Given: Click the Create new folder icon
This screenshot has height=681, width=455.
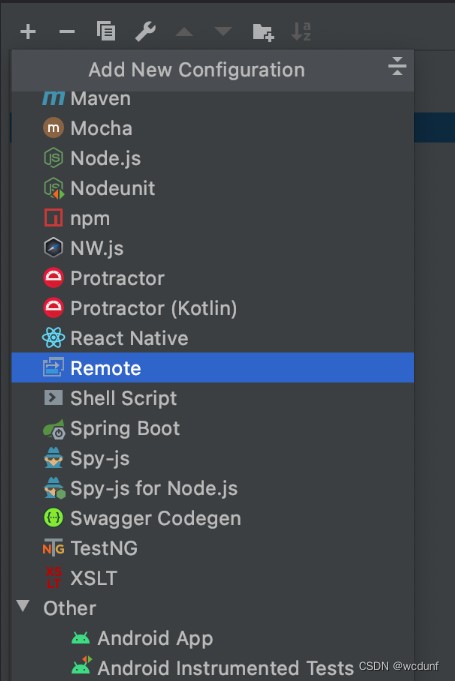Looking at the screenshot, I should pos(263,32).
